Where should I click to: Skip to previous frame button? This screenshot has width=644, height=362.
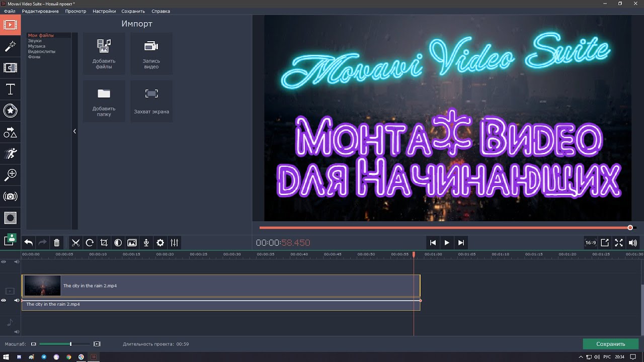point(433,243)
